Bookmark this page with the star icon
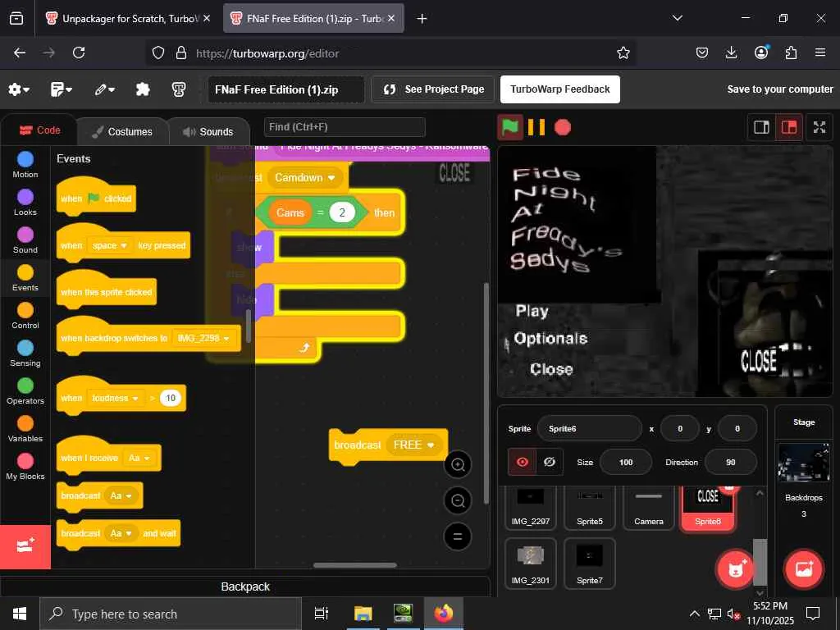 pyautogui.click(x=623, y=53)
